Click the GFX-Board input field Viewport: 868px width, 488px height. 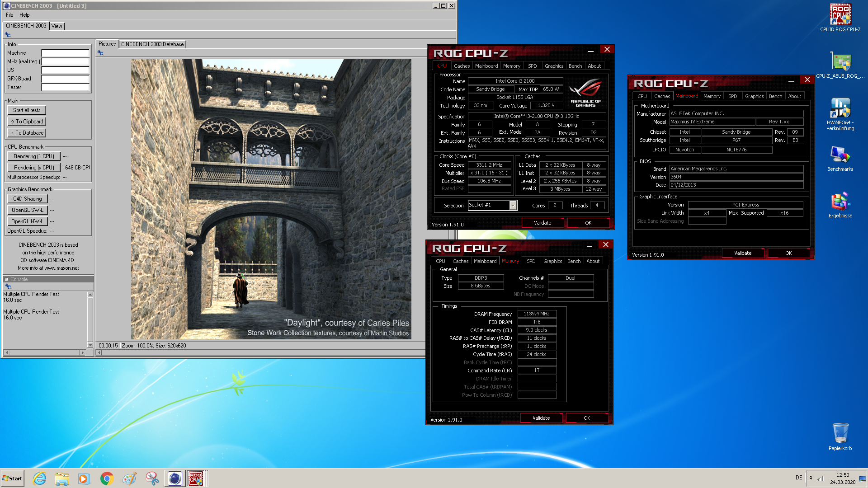[66, 79]
